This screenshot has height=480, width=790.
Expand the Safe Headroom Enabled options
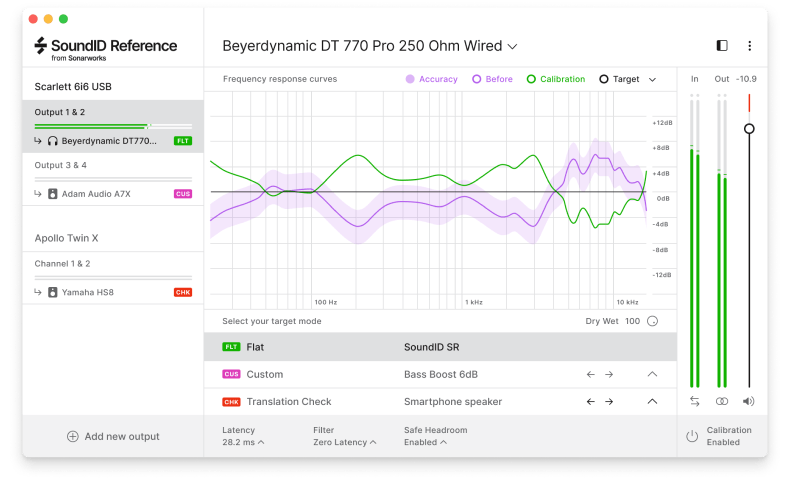click(425, 442)
